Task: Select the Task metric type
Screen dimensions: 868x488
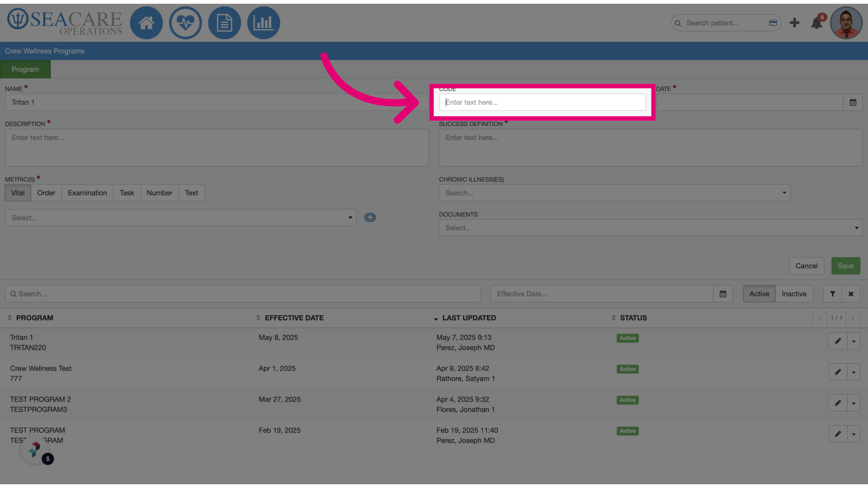Action: point(127,193)
